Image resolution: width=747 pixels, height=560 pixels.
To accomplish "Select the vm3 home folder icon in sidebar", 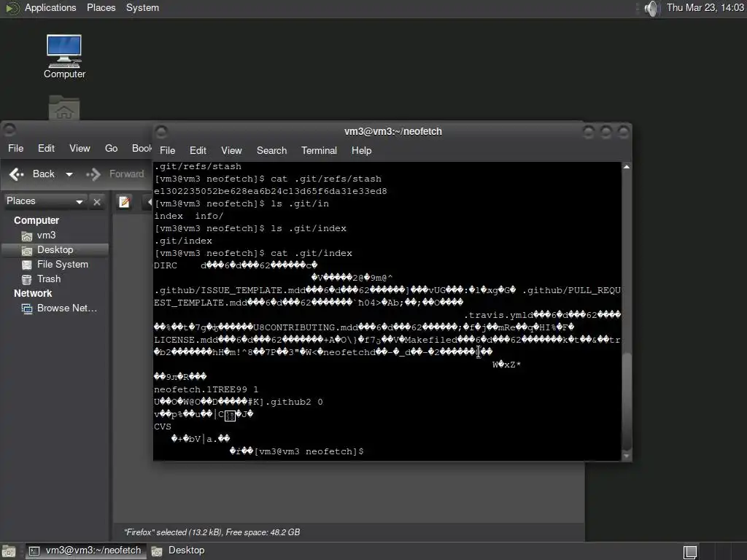I will coord(27,236).
